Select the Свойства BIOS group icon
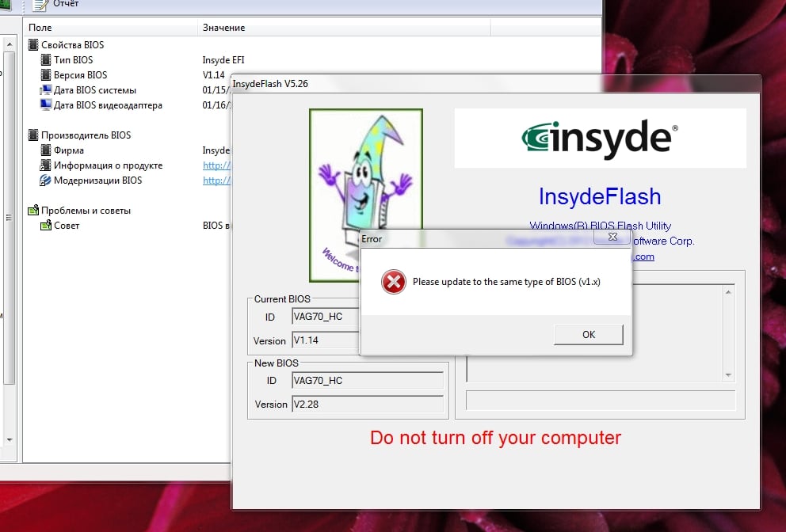The width and height of the screenshot is (786, 532). [33, 44]
